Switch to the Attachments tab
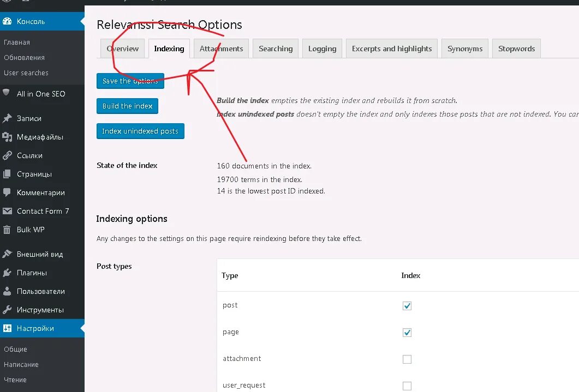This screenshot has width=579, height=392. (221, 49)
